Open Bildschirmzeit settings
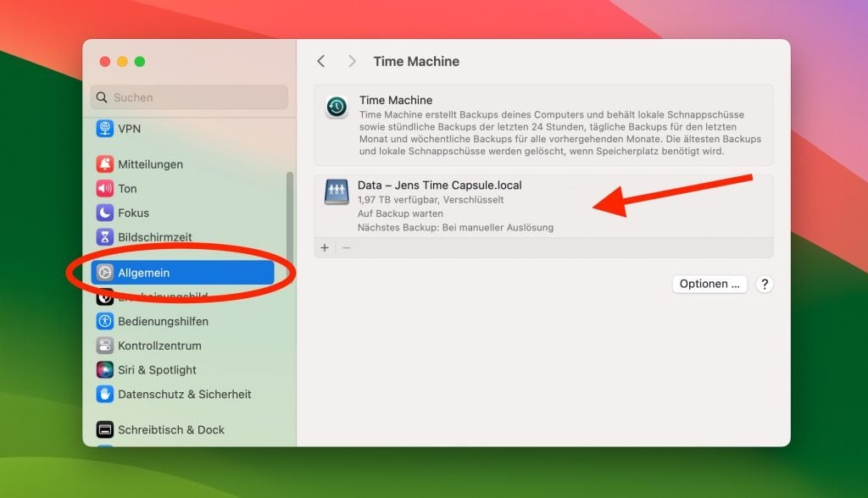 coord(183,237)
